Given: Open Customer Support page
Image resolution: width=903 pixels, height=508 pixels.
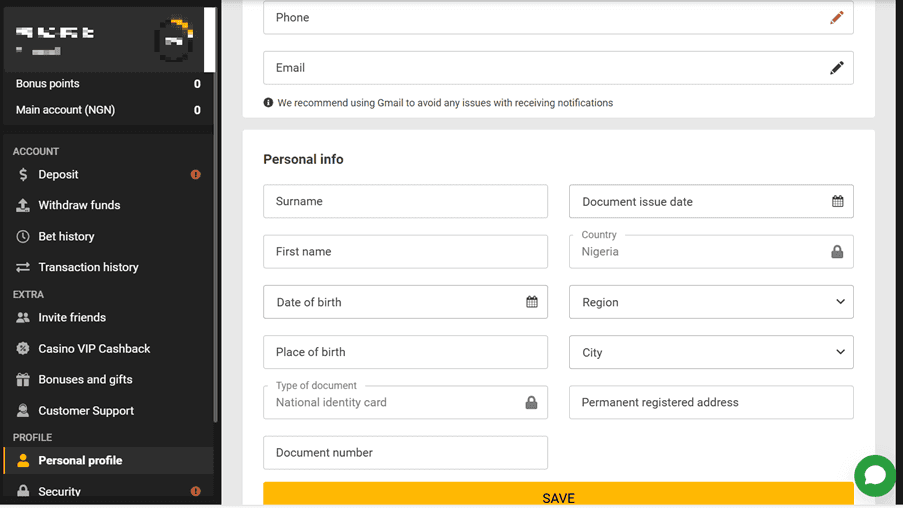Looking at the screenshot, I should pos(108,411).
